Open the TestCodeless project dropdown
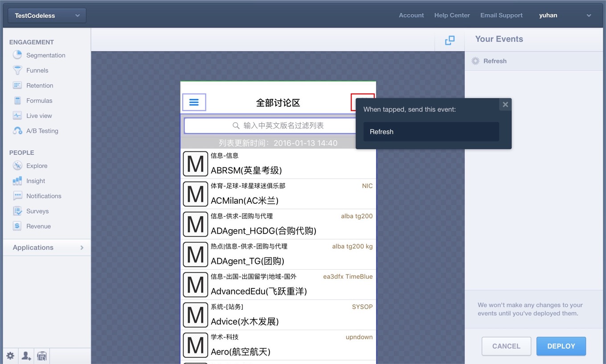Image resolution: width=606 pixels, height=364 pixels. pyautogui.click(x=46, y=15)
